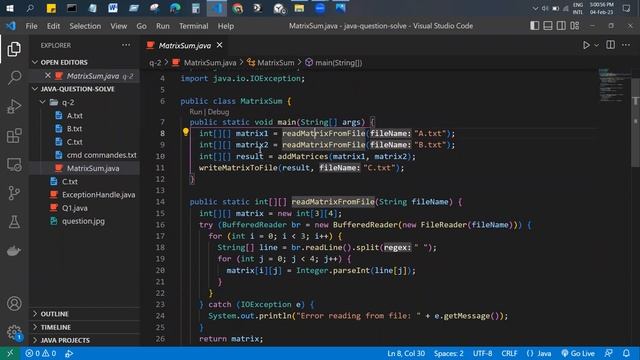The image size is (640, 360).
Task: Change line ending via CRLF
Action: click(x=509, y=353)
